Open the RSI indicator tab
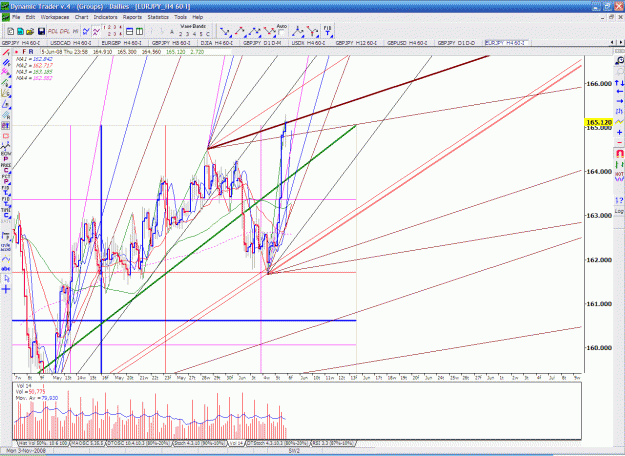The height and width of the screenshot is (456, 625). (x=333, y=443)
